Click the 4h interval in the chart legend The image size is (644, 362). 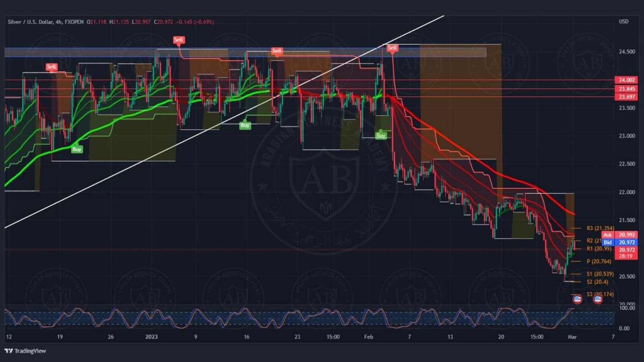[x=59, y=22]
